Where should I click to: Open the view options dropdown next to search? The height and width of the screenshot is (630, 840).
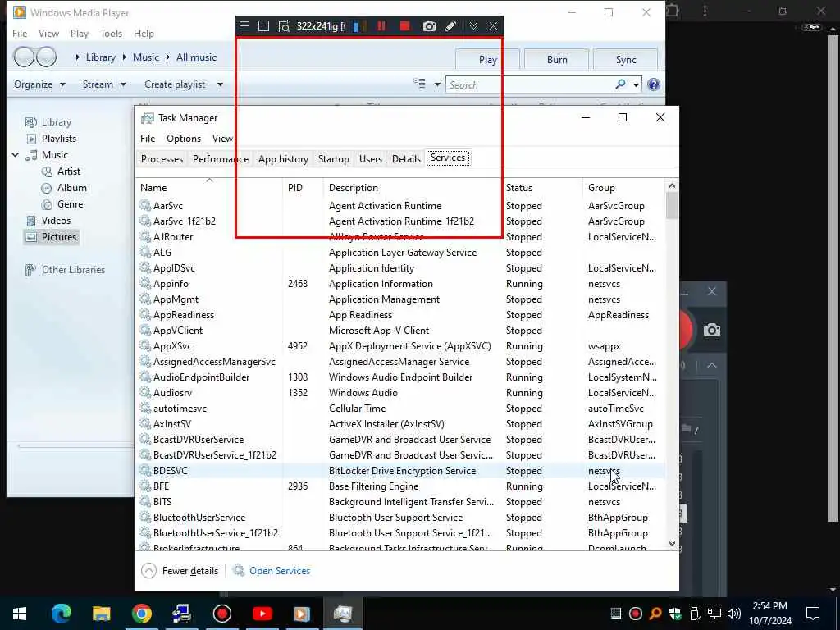tap(437, 84)
